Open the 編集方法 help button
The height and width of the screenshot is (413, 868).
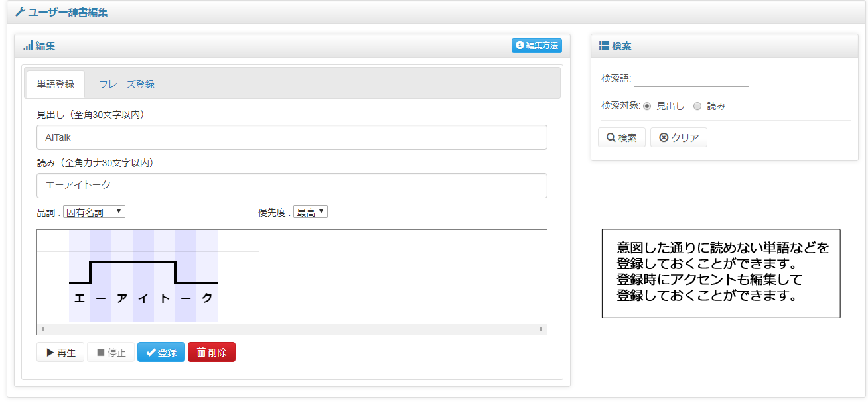coord(537,46)
